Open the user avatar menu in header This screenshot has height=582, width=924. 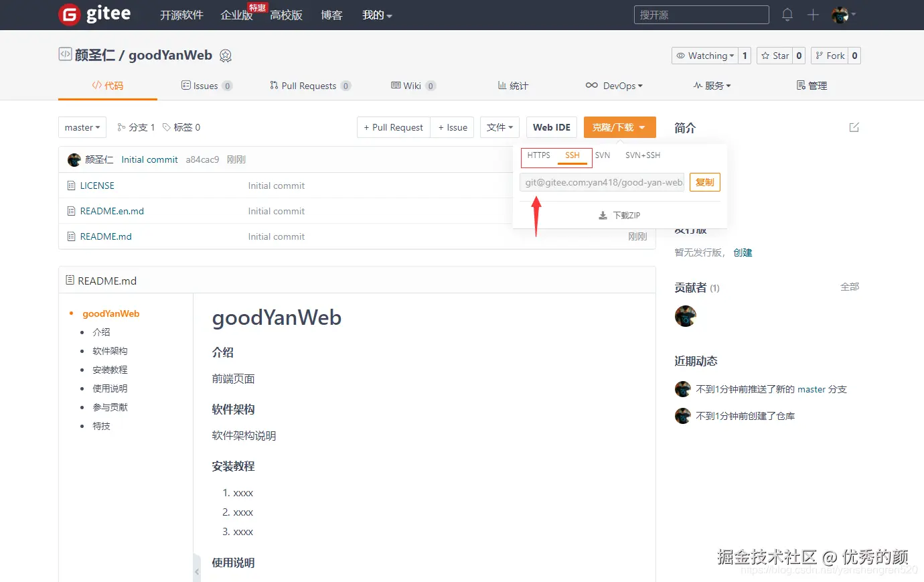point(843,15)
